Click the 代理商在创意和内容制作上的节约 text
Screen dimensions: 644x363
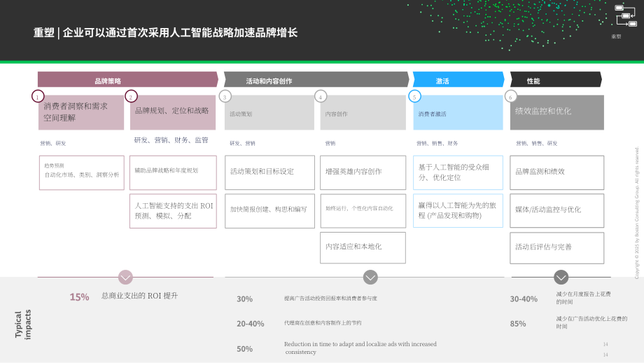[323, 323]
